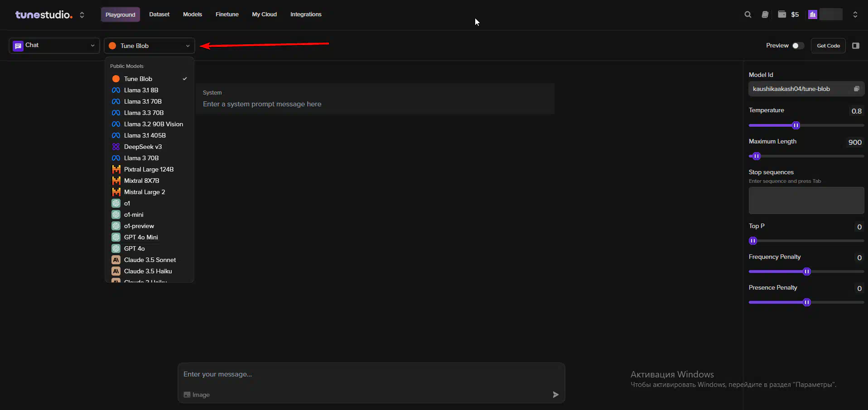Adjust the Top P slider handle
The height and width of the screenshot is (410, 868).
[753, 241]
